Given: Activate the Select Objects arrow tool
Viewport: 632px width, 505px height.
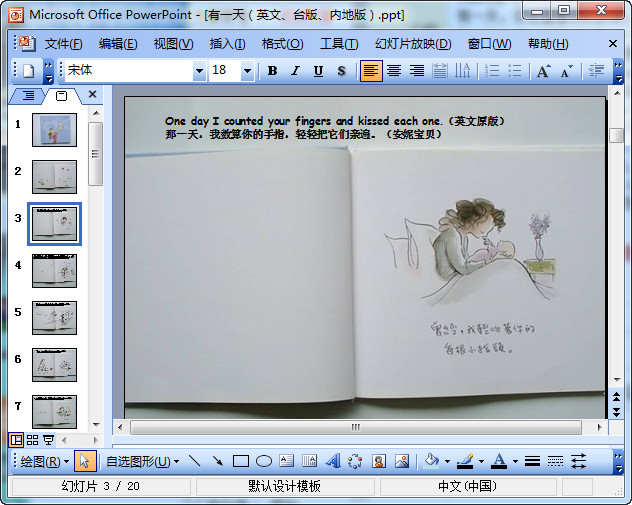Looking at the screenshot, I should coord(85,461).
